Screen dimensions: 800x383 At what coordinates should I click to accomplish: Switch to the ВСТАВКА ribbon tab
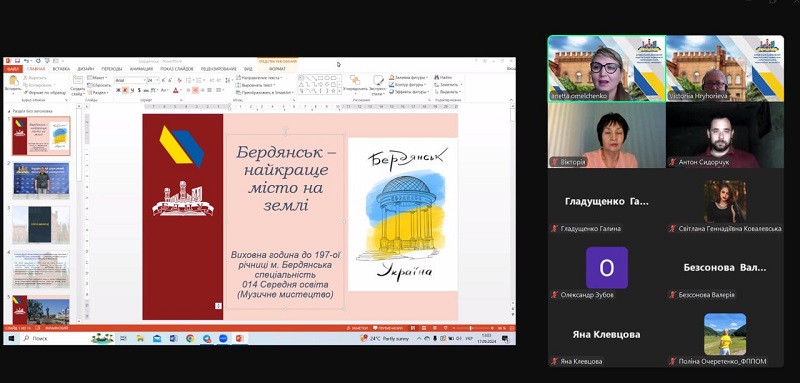[61, 69]
